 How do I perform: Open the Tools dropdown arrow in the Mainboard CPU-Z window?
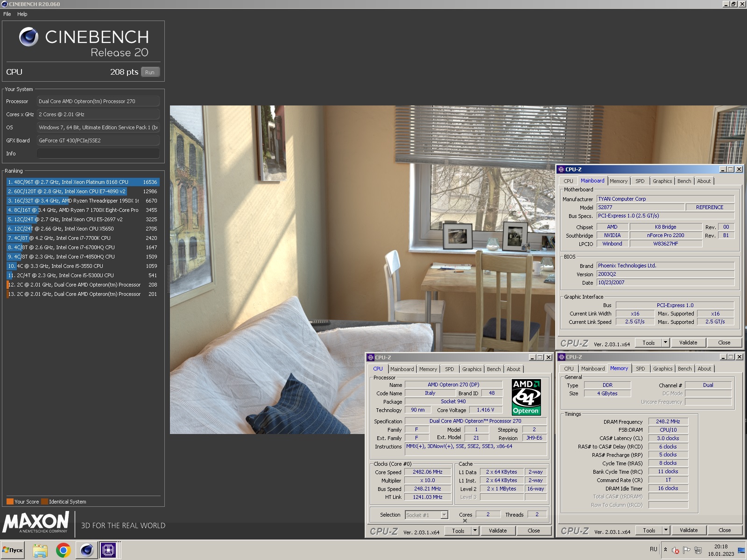665,343
